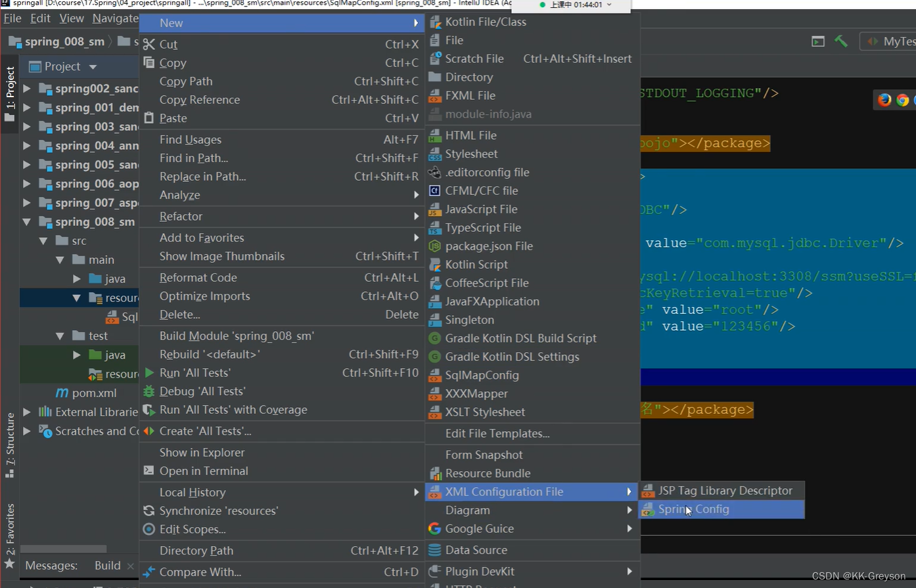Click the CoffeeScript File icon
Screen dimensions: 916x588
point(435,283)
